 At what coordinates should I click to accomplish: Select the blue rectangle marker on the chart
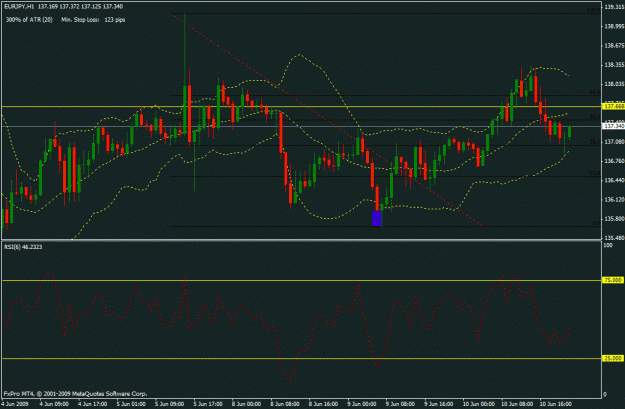coord(376,218)
